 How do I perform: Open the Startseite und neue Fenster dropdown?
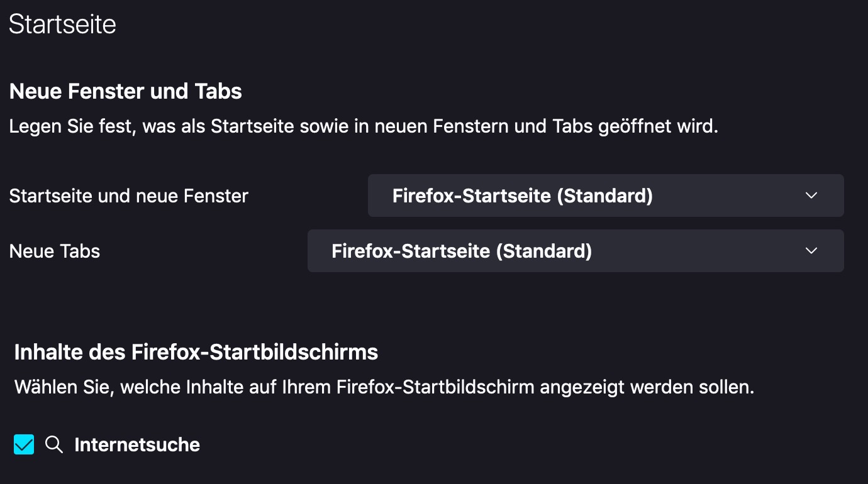click(605, 195)
